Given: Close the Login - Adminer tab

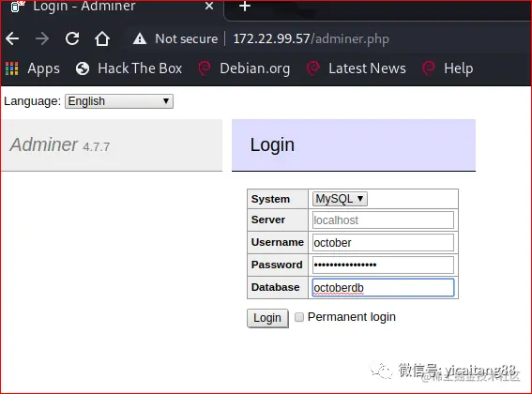Looking at the screenshot, I should (209, 6).
